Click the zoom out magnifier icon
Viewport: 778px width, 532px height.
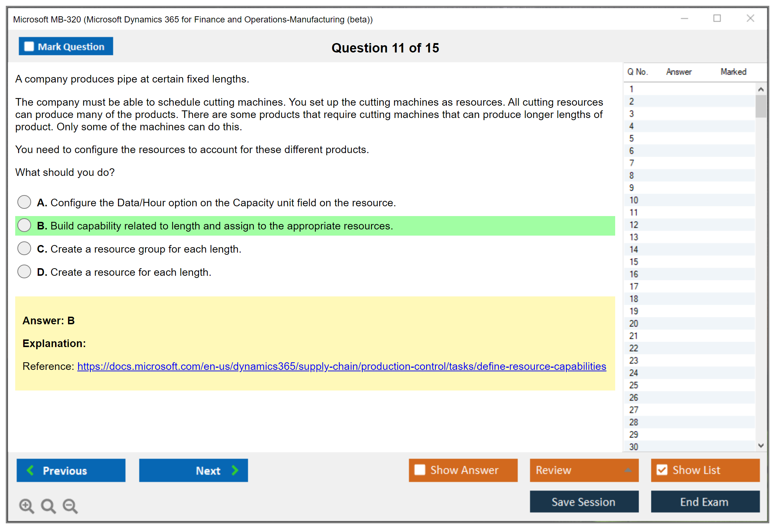[x=70, y=506]
